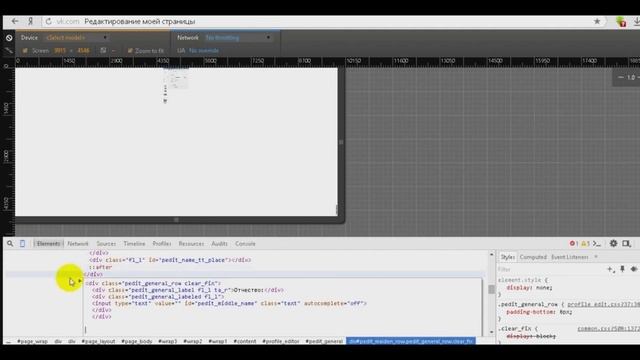
Task: Switch to the Audits tab
Action: pyautogui.click(x=220, y=244)
